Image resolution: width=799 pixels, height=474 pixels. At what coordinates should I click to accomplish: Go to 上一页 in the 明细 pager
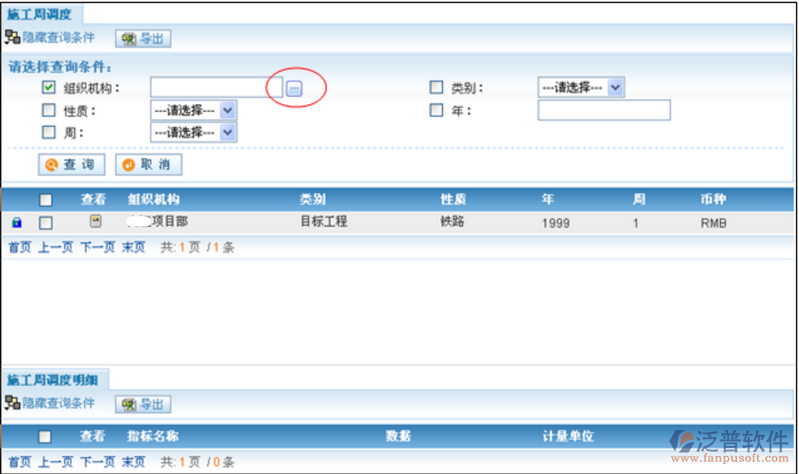pyautogui.click(x=56, y=462)
